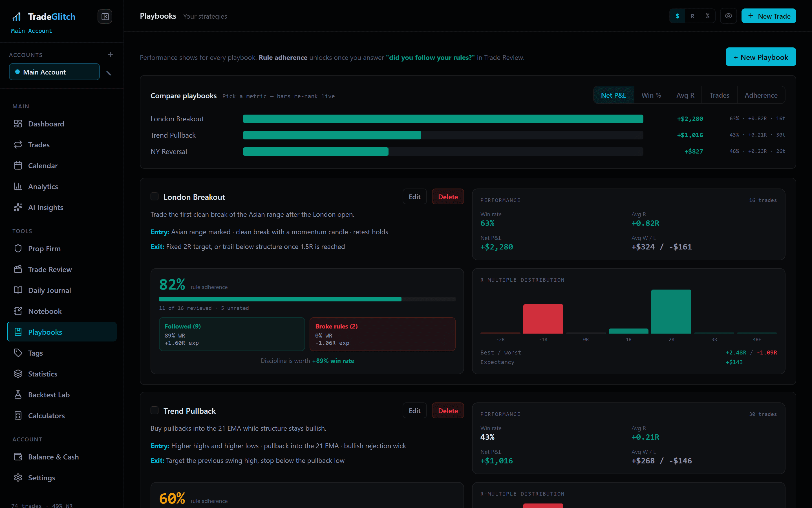Open Playbooks icon in sidebar
Image resolution: width=812 pixels, height=508 pixels.
[18, 332]
